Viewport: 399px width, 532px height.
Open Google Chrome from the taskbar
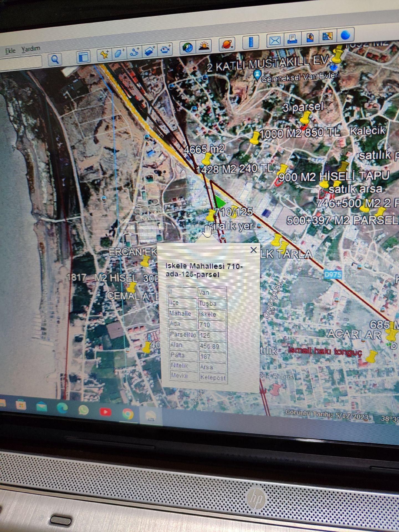tap(128, 414)
